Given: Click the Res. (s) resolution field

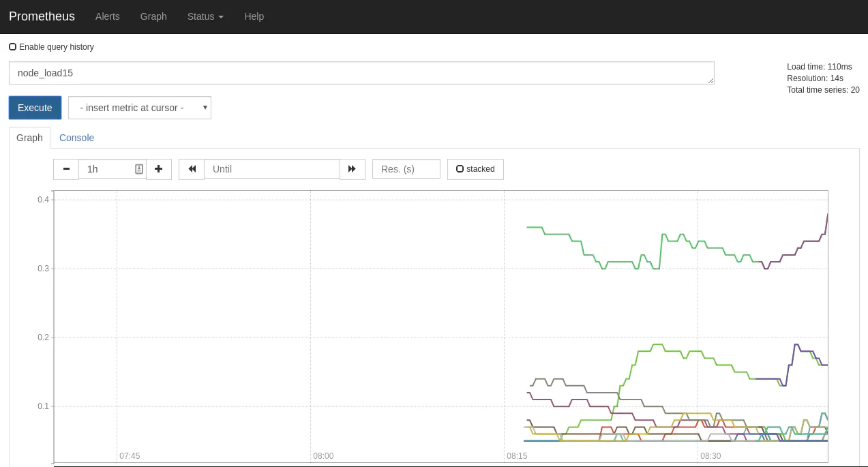Looking at the screenshot, I should tap(406, 169).
